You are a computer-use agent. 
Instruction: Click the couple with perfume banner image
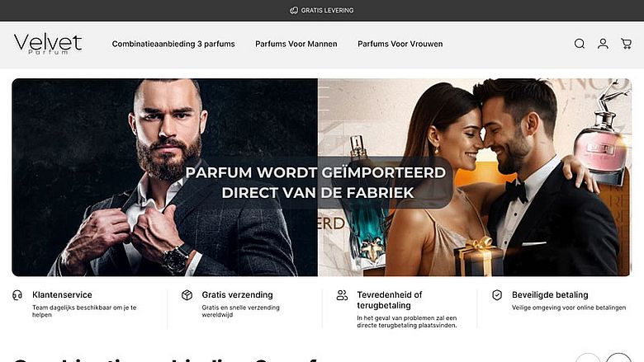click(475, 177)
